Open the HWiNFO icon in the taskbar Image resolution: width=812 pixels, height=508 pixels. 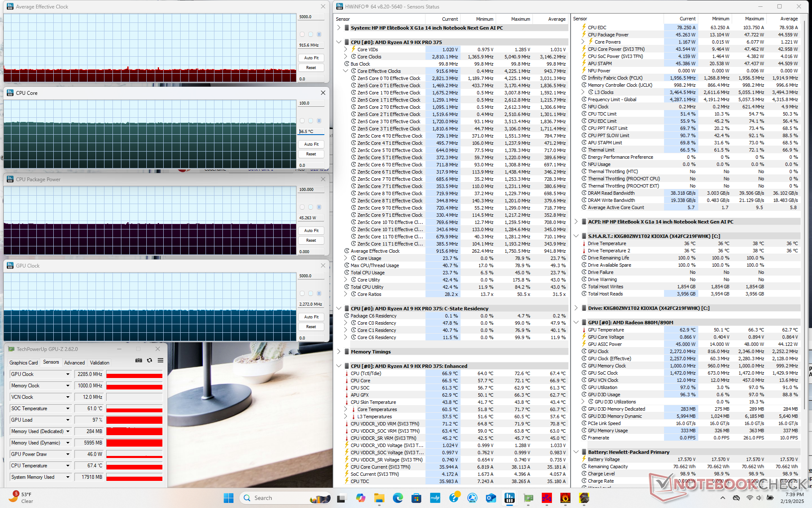tap(510, 498)
